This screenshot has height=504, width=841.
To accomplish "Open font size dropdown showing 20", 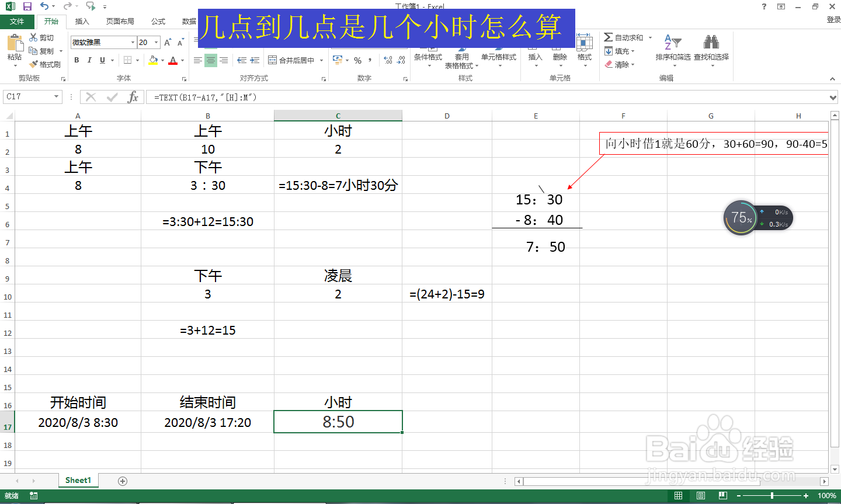I will click(157, 42).
